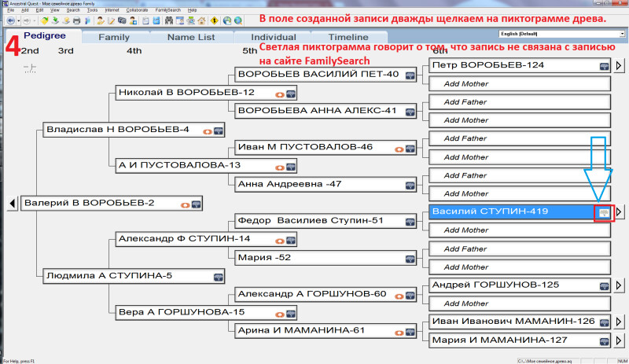
Task: Click the Back navigation arrow in toolbar
Action: 10,20
